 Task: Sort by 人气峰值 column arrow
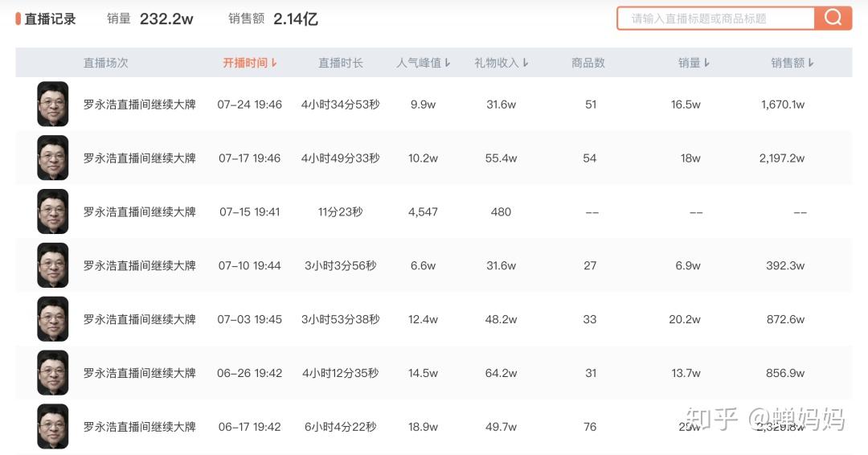point(448,63)
